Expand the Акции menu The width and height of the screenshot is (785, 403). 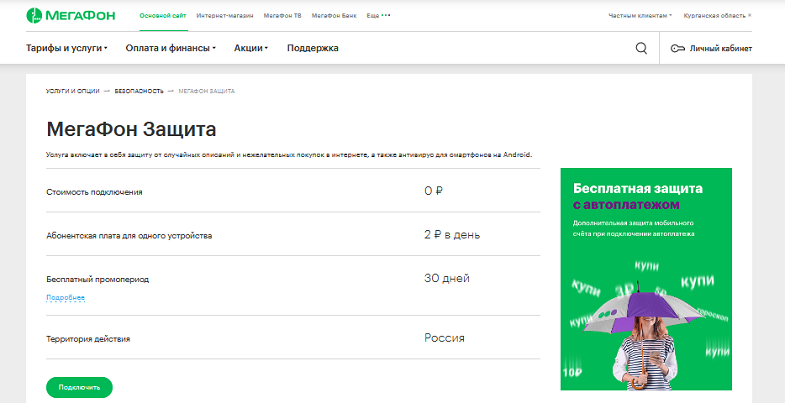point(251,48)
